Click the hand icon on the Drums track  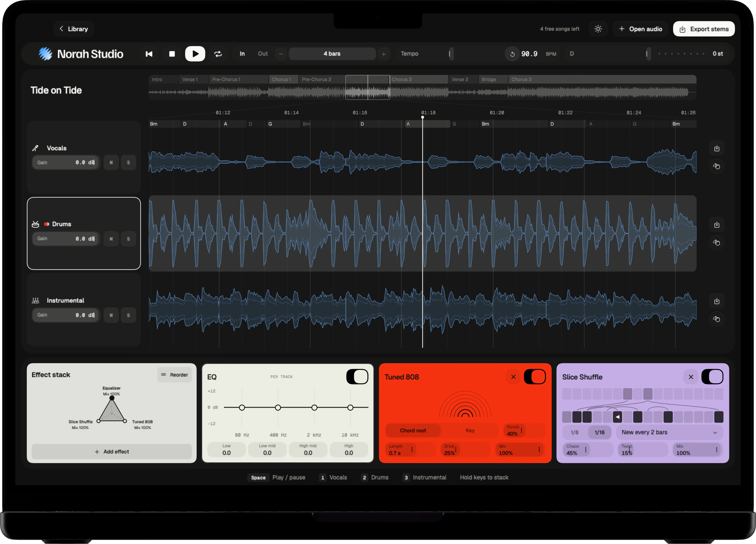coord(717,242)
